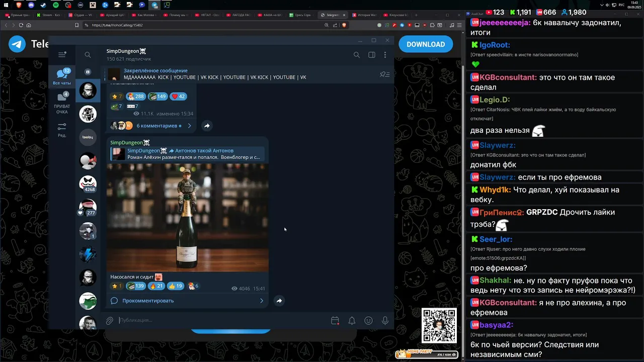Open Spotify from the taskbar
Image resolution: width=644 pixels, height=362 pixels.
pyautogui.click(x=56, y=5)
